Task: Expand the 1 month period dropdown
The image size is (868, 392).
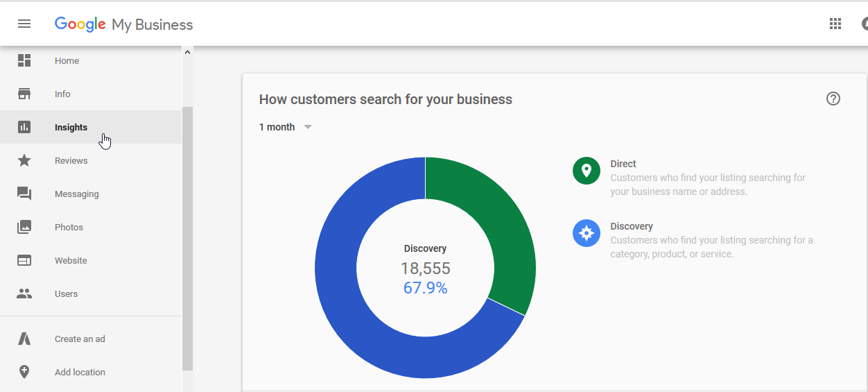Action: [308, 127]
